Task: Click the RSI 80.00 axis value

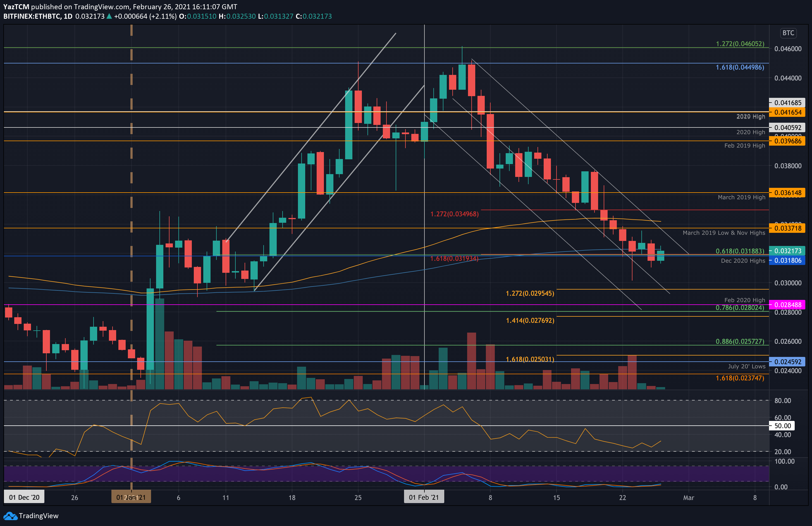Action: pyautogui.click(x=782, y=400)
